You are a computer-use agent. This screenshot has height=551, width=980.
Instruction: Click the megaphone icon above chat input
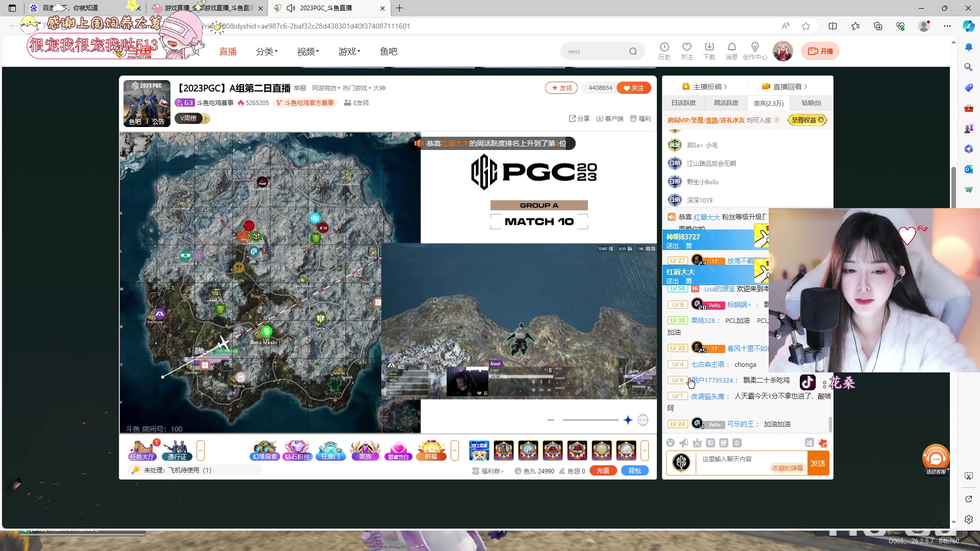click(684, 443)
